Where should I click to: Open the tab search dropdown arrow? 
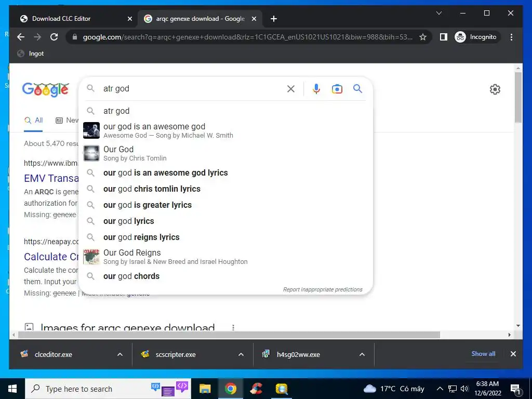(x=438, y=13)
